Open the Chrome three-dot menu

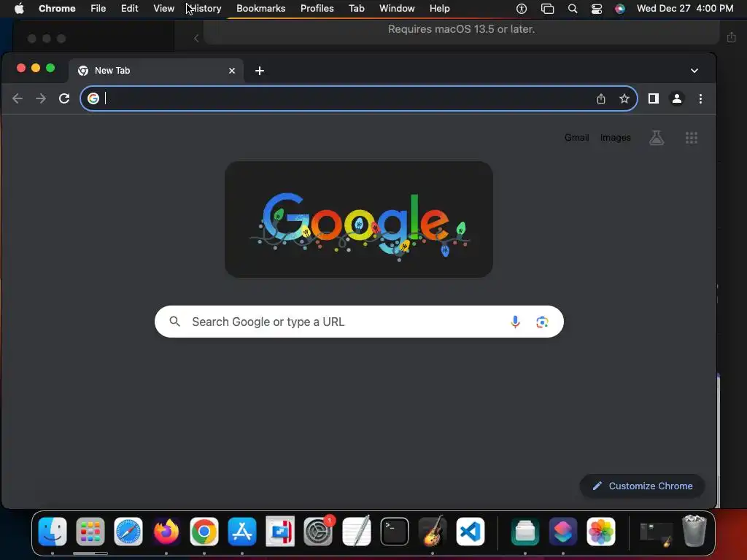[700, 98]
